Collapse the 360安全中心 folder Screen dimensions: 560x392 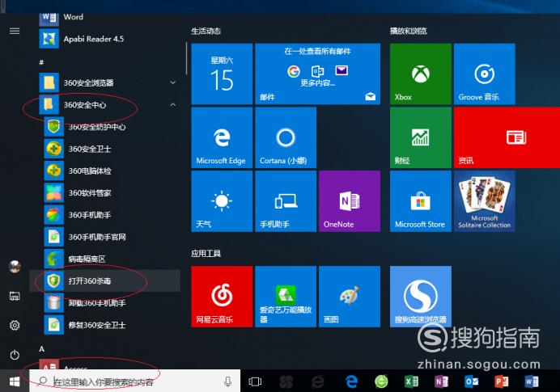pos(105,105)
